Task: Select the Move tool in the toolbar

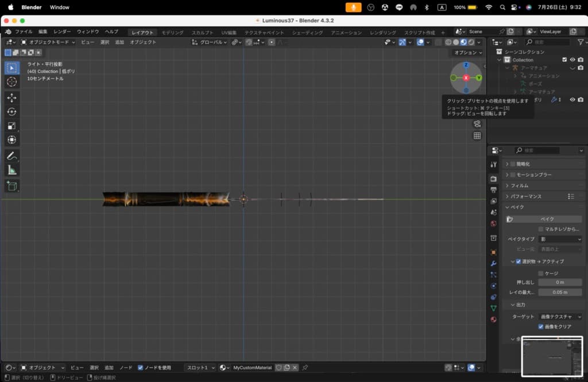Action: (x=12, y=98)
